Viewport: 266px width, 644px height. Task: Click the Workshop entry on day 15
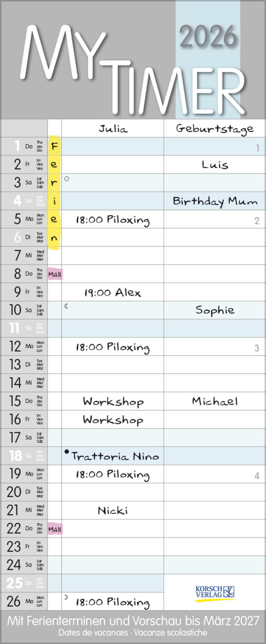click(x=113, y=402)
